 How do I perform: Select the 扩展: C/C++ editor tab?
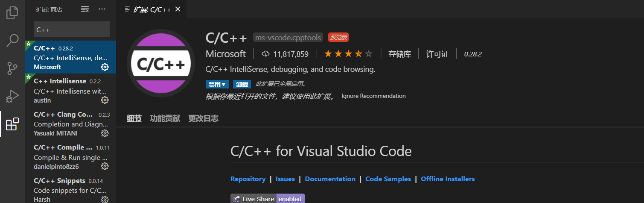tap(151, 9)
